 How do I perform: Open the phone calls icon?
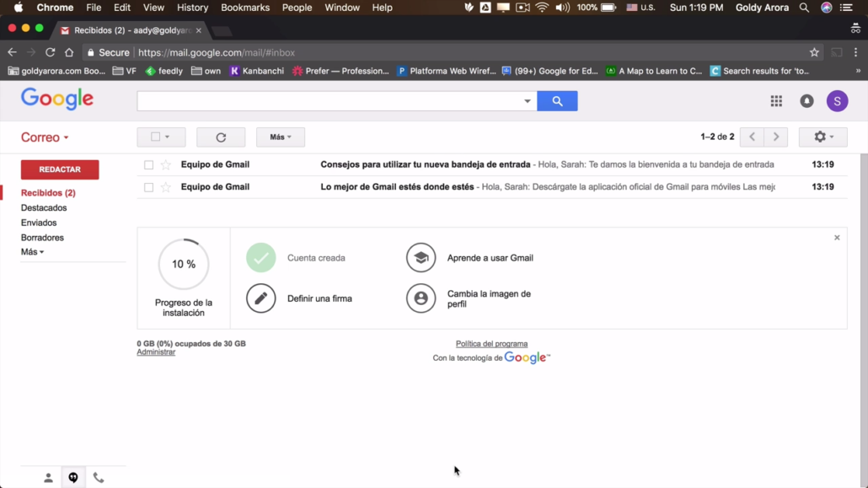pos(99,478)
